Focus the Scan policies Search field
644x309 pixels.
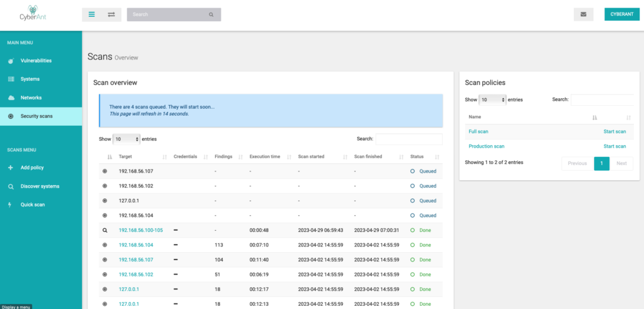tap(603, 100)
